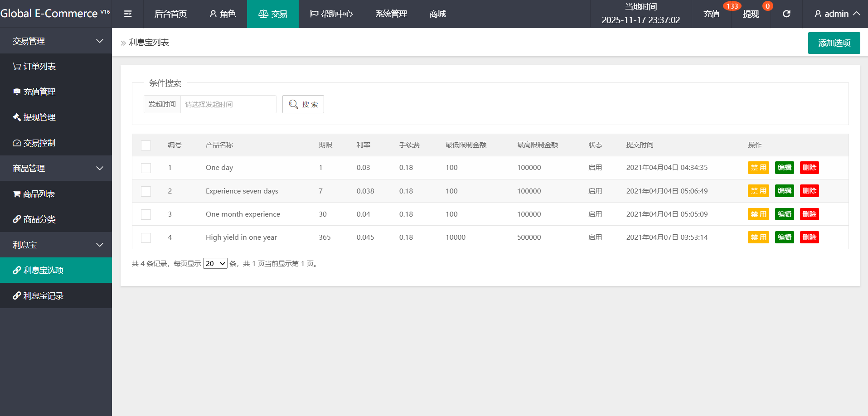This screenshot has width=868, height=416.
Task: Click the withdrawal badge showing 0
Action: 767,6
